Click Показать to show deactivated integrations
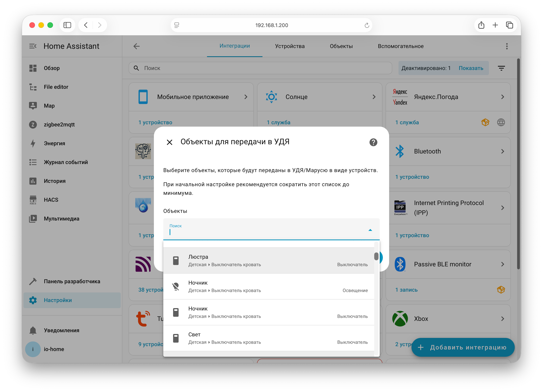Image resolution: width=543 pixels, height=392 pixels. [471, 68]
